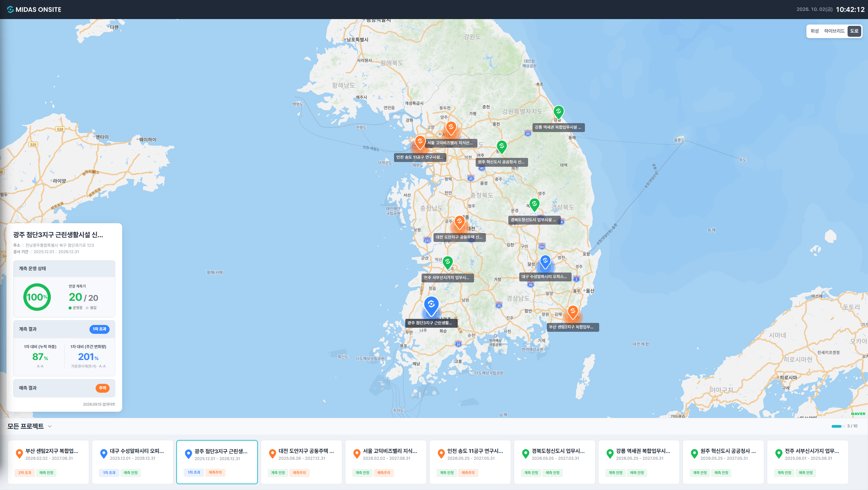Viewport: 868px width, 490px height.
Task: Click the 87% cumulative load value
Action: [40, 357]
